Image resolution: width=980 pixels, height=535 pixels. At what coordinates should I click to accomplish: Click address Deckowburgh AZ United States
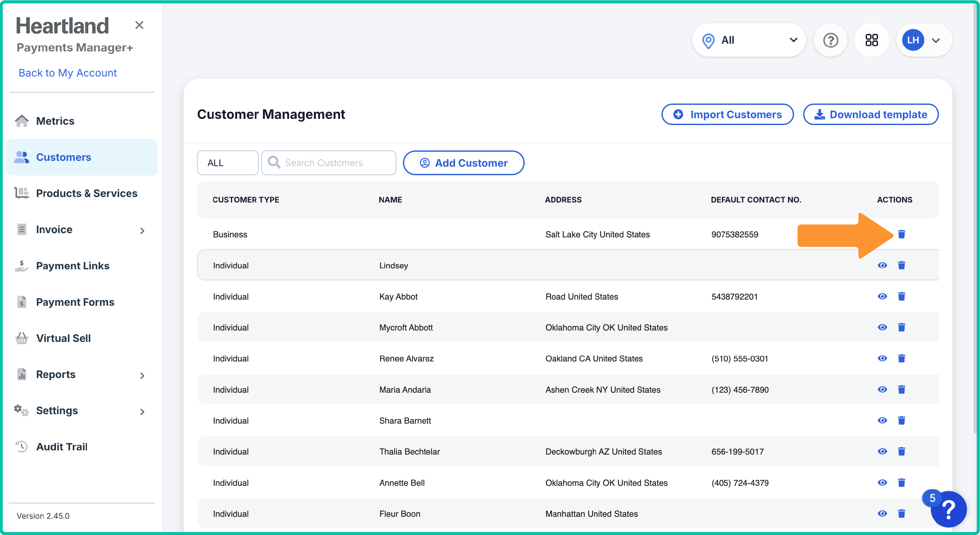click(604, 452)
